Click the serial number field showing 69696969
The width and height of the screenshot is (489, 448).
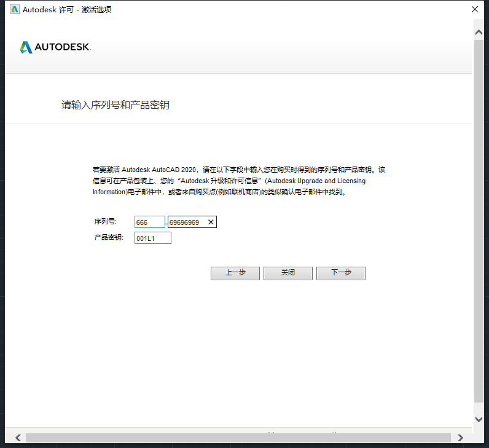187,222
